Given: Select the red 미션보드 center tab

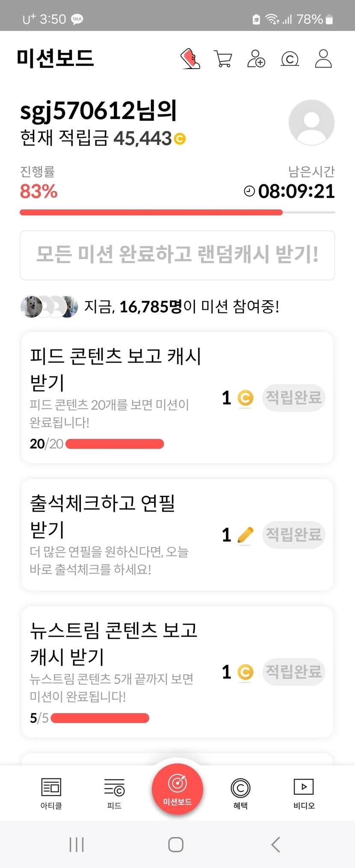Looking at the screenshot, I should click(177, 789).
